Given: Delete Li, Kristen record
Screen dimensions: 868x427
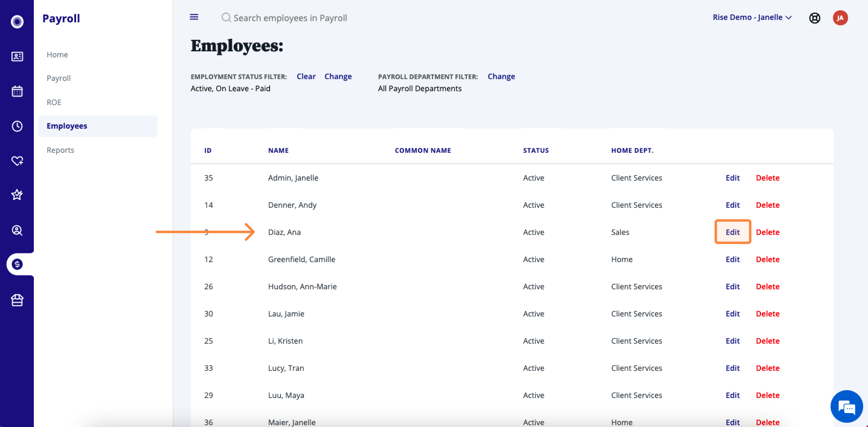Looking at the screenshot, I should [768, 341].
